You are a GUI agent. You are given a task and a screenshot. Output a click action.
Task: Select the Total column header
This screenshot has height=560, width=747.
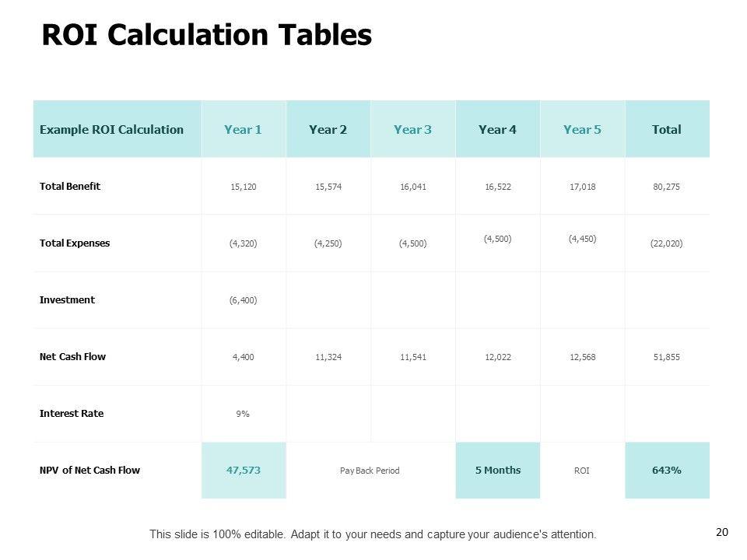point(667,130)
